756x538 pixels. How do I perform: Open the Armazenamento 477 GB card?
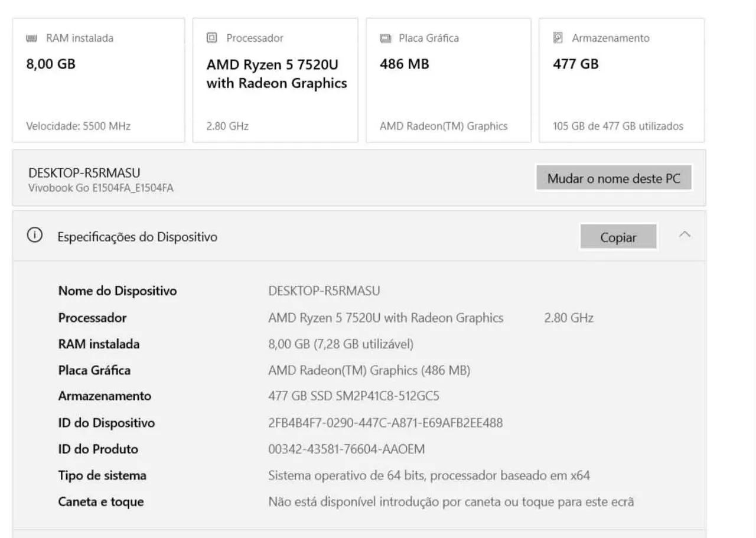[x=622, y=80]
